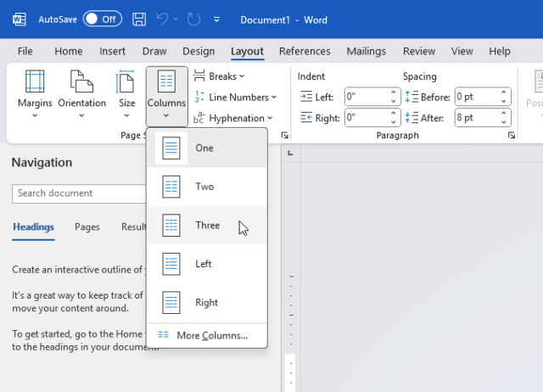Open the Line Numbers dropdown
Viewport: 543px width, 392px height.
coord(235,98)
